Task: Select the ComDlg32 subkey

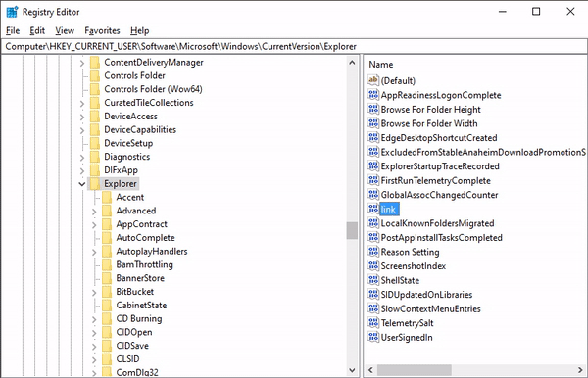Action: 137,372
